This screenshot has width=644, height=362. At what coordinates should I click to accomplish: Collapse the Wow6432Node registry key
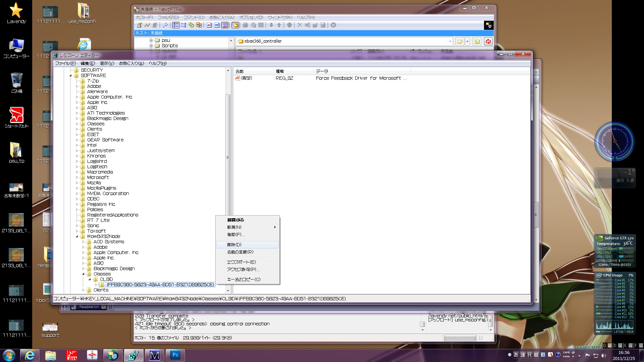(77, 237)
